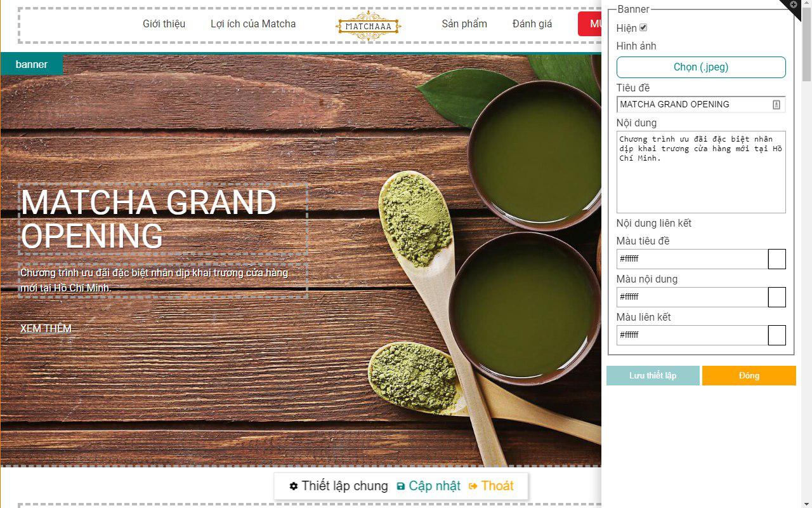This screenshot has height=508, width=812.
Task: Uncheck the "Hiện" visibility checkbox
Action: [x=643, y=27]
